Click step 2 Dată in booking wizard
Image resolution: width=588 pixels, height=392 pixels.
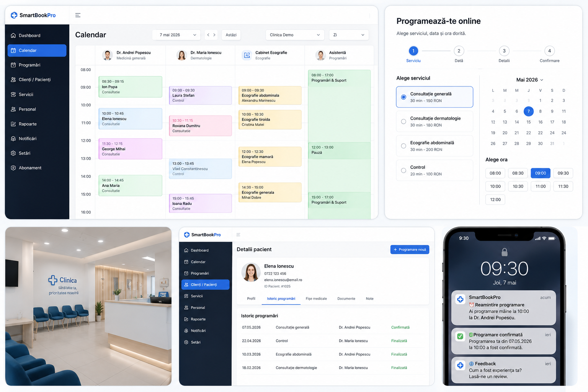point(459,51)
